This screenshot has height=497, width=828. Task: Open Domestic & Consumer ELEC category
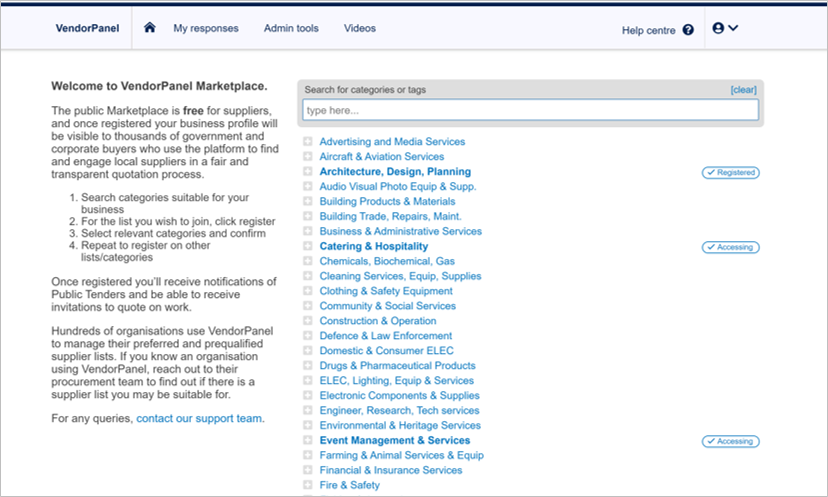tap(386, 351)
